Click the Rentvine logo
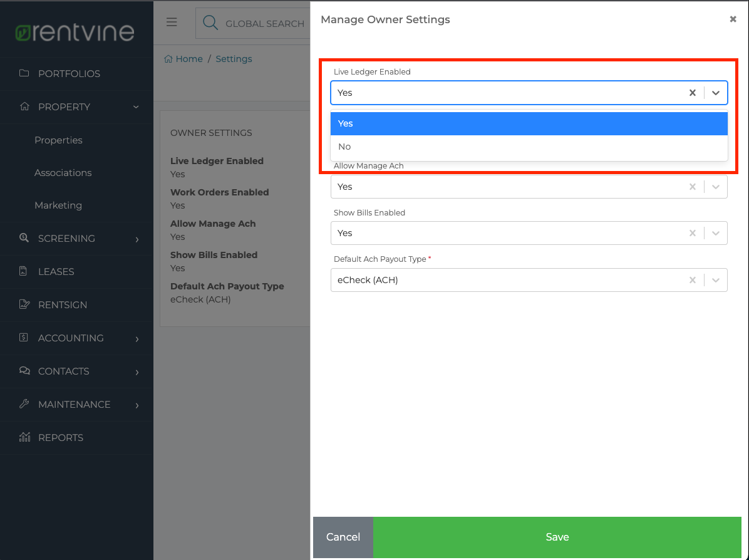749x560 pixels. click(75, 32)
